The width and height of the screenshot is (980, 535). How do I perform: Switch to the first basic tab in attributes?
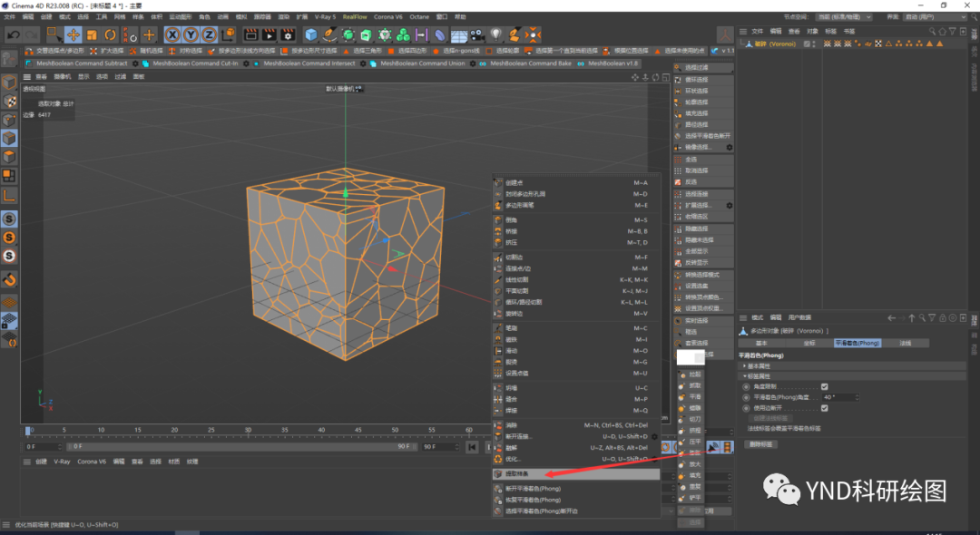(762, 343)
